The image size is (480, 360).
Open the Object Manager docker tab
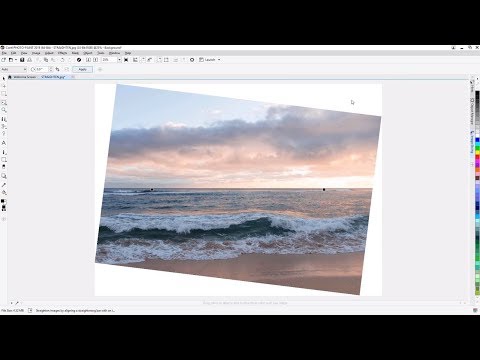472,112
